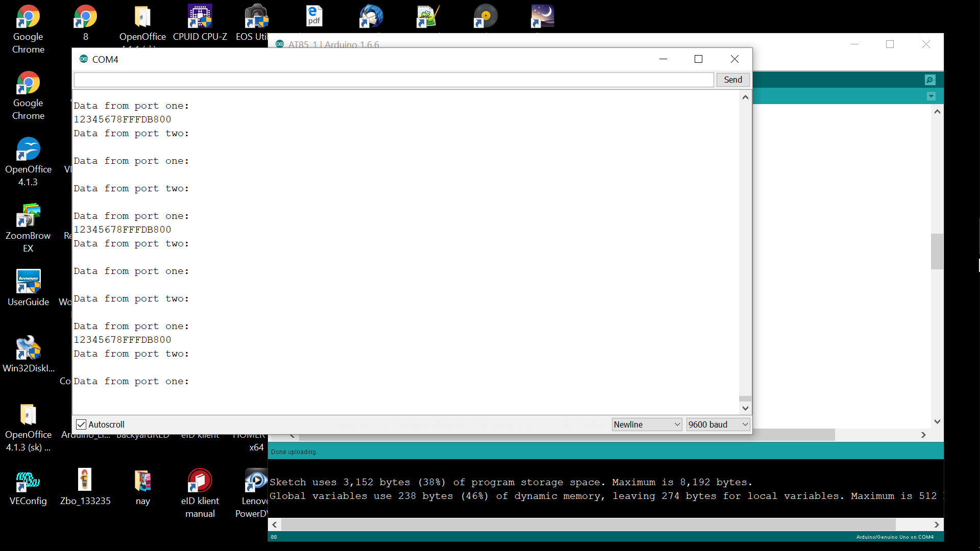Launch ZoomBrowser EX desktop icon
This screenshot has width=980, height=551.
tap(28, 216)
